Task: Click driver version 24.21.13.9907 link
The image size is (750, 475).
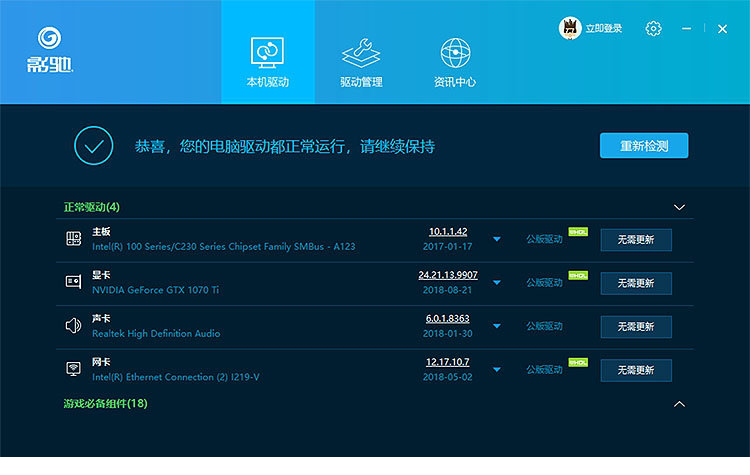Action: click(448, 275)
